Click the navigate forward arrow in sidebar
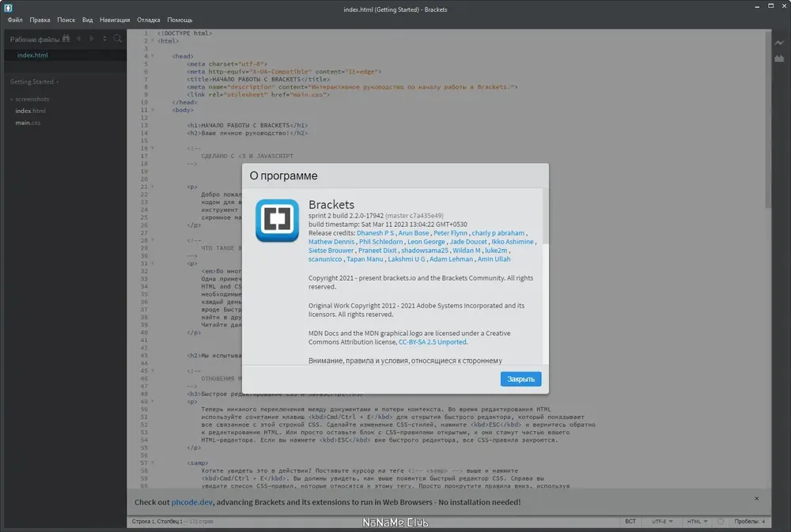 92,39
